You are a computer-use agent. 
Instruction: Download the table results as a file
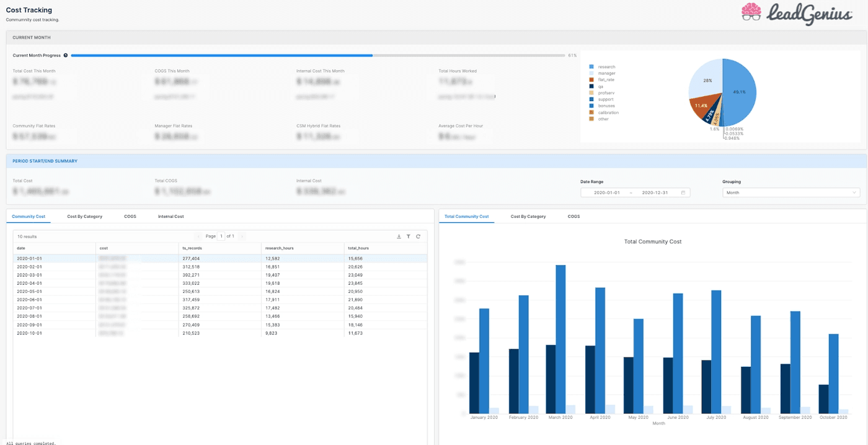tap(398, 236)
